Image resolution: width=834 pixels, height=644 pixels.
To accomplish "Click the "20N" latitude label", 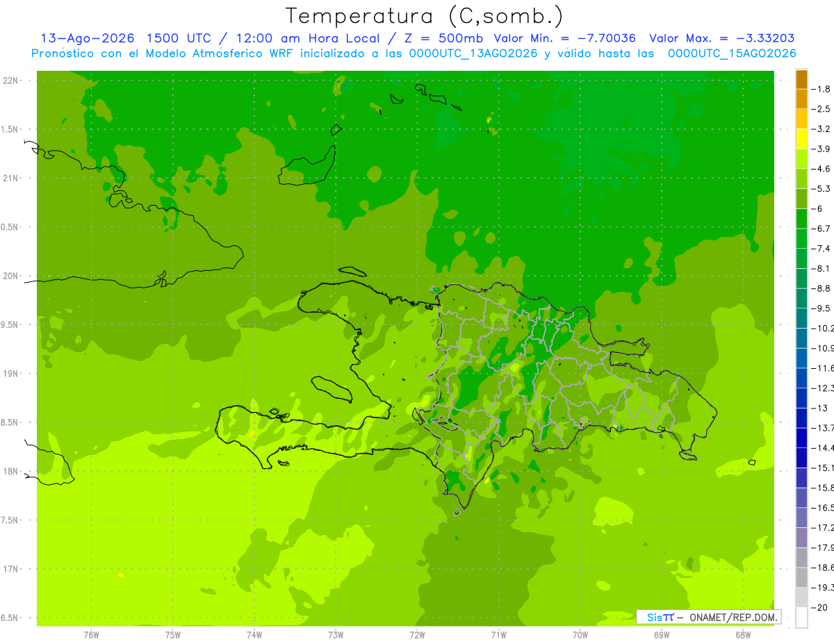I will pyautogui.click(x=10, y=276).
